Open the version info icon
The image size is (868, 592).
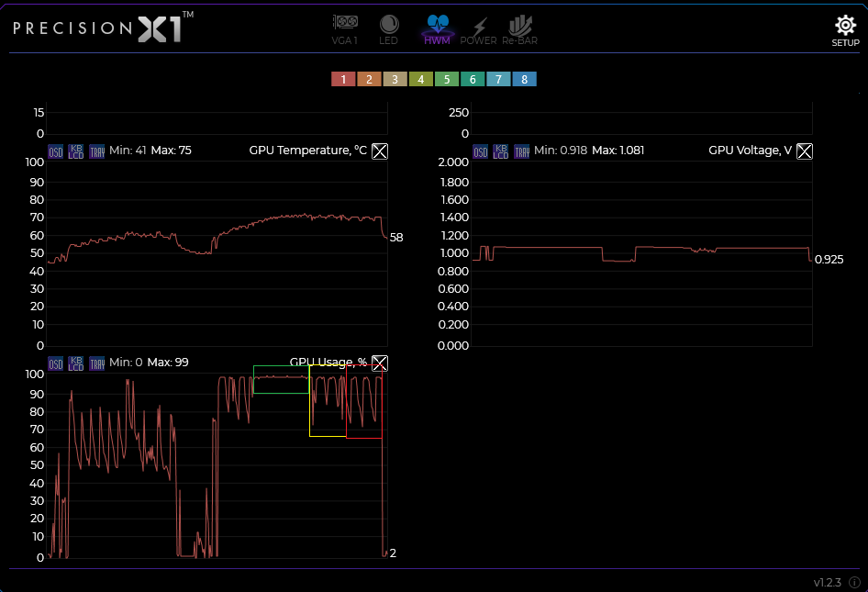pyautogui.click(x=855, y=582)
